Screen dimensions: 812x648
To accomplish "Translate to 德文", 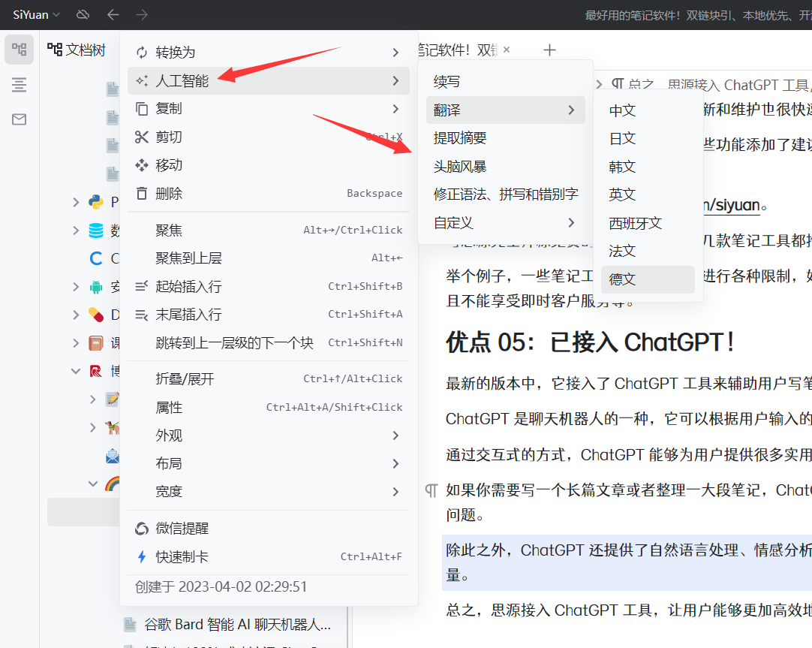I will click(x=648, y=280).
